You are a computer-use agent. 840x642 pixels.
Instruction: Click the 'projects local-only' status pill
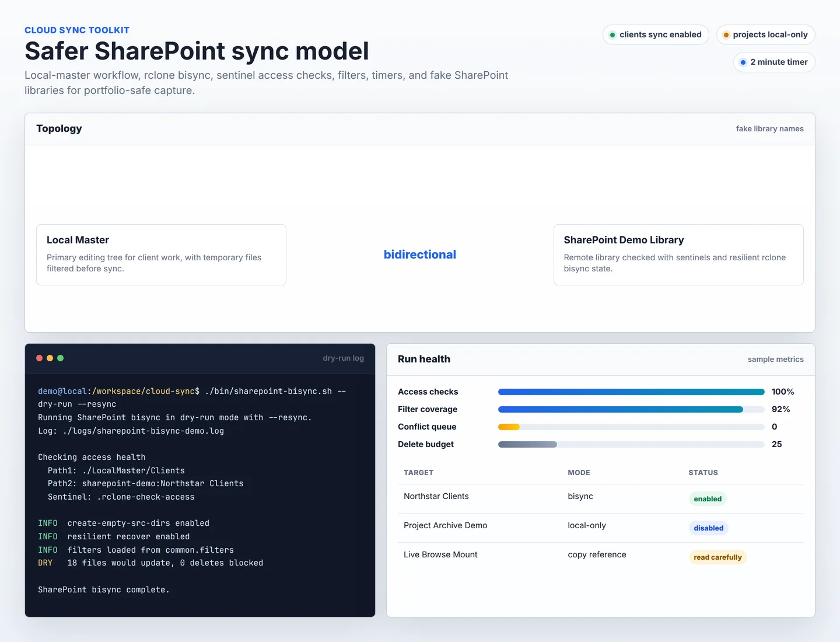(x=765, y=34)
